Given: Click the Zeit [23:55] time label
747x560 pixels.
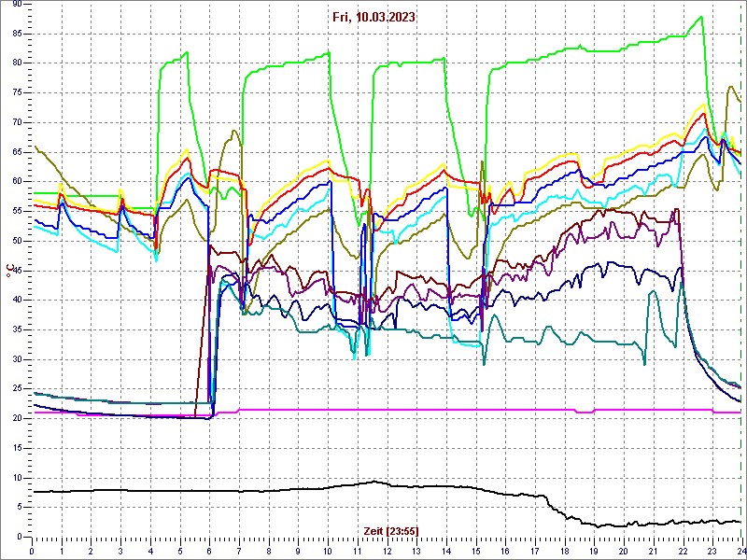Looking at the screenshot, I should (x=390, y=530).
